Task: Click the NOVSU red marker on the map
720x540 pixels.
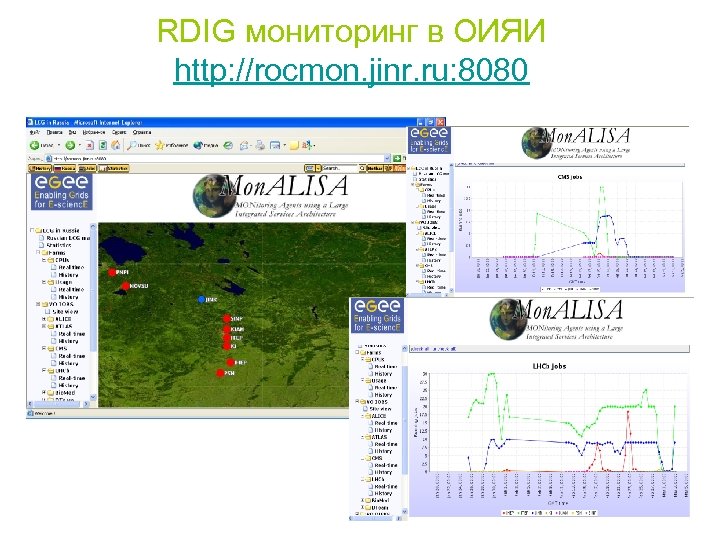Action: [x=125, y=286]
